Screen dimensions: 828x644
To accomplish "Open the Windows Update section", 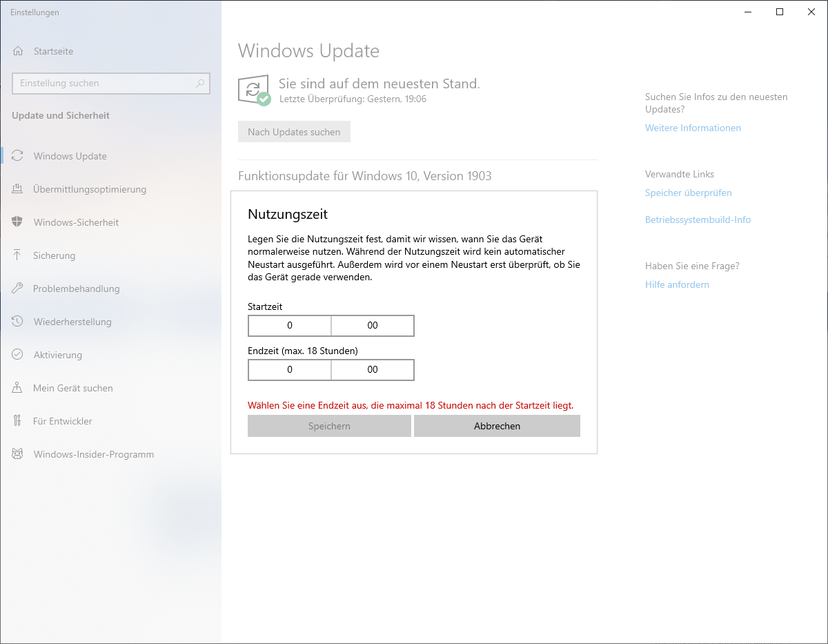I will 110,156.
